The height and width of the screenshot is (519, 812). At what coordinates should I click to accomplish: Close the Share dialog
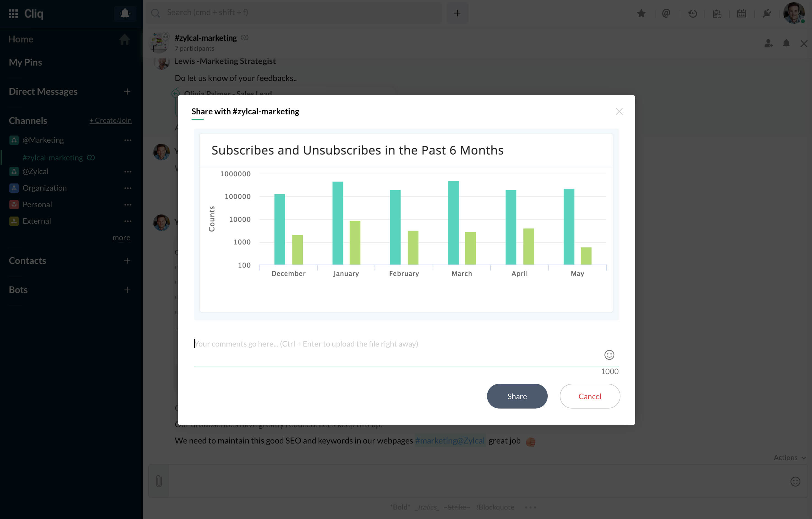pyautogui.click(x=619, y=112)
